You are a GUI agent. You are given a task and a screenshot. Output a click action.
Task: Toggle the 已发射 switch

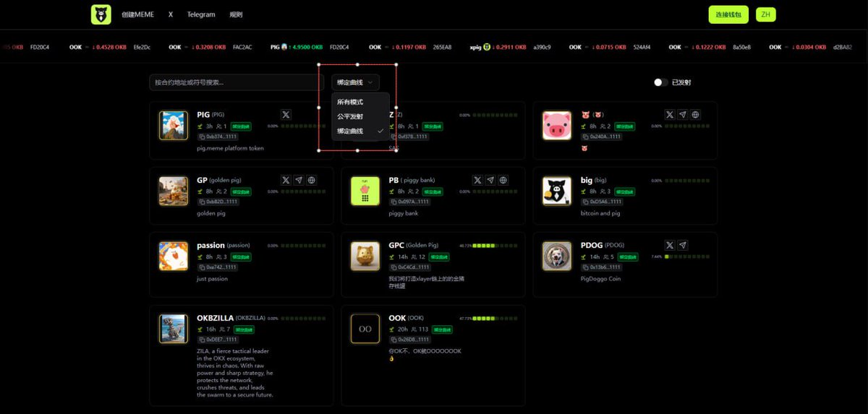coord(660,82)
